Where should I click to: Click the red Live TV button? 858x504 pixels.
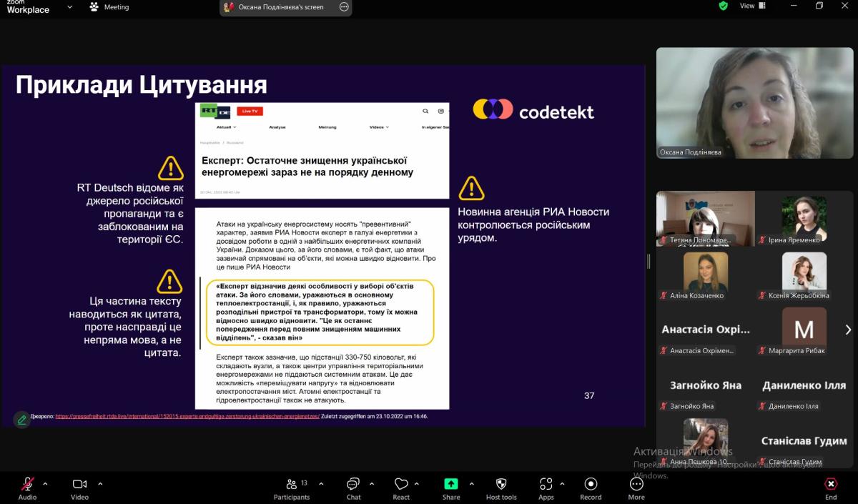(250, 112)
